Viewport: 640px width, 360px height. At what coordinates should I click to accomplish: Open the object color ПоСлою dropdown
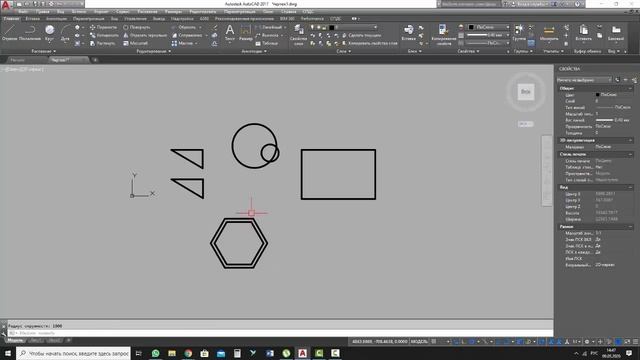(489, 27)
